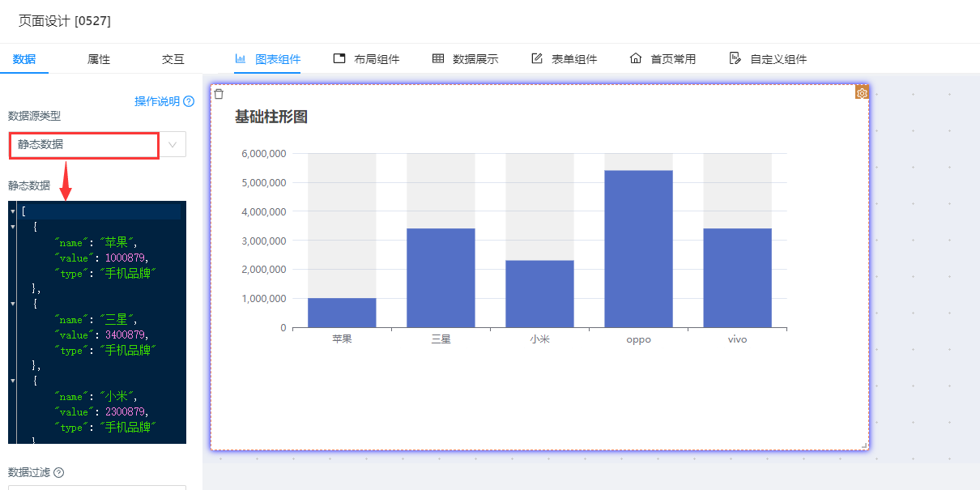
Task: Click the page title 页面设计 [0527]
Action: pos(65,21)
